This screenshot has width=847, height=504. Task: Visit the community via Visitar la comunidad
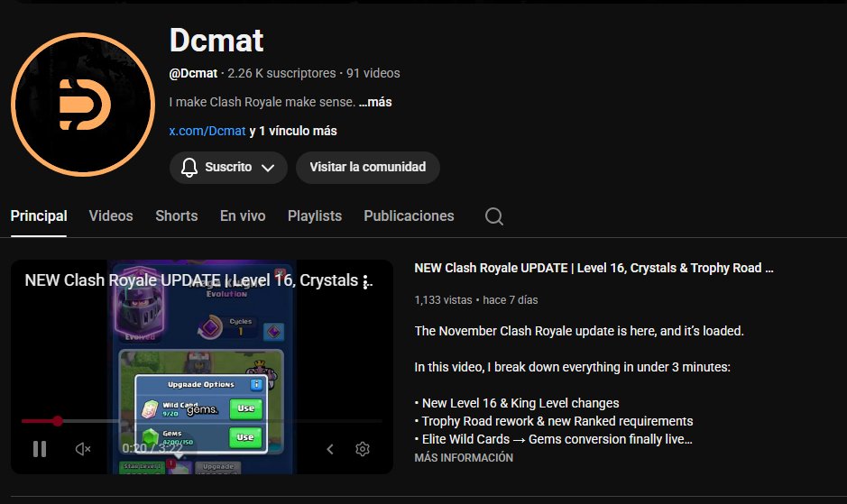tap(368, 168)
